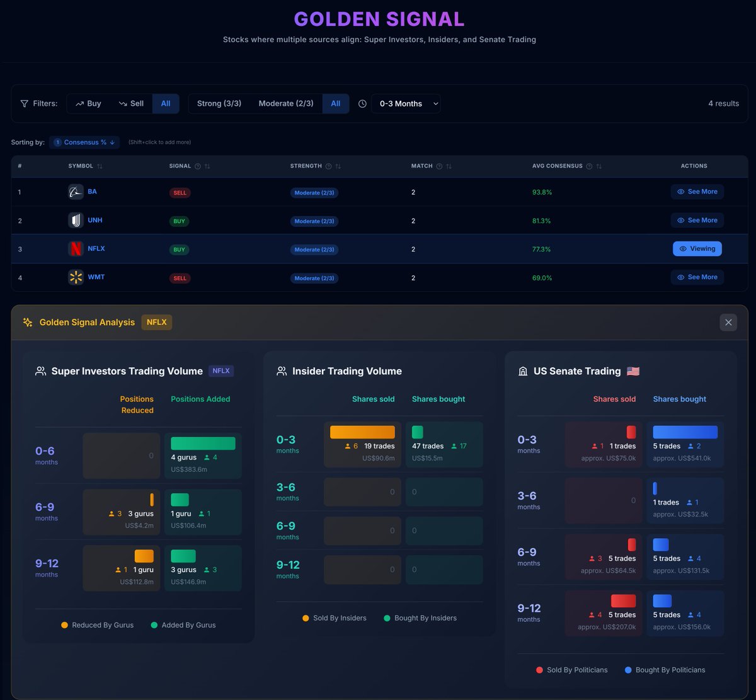Click the Netflix NFLX logo icon
756x700 pixels.
pyautogui.click(x=76, y=249)
